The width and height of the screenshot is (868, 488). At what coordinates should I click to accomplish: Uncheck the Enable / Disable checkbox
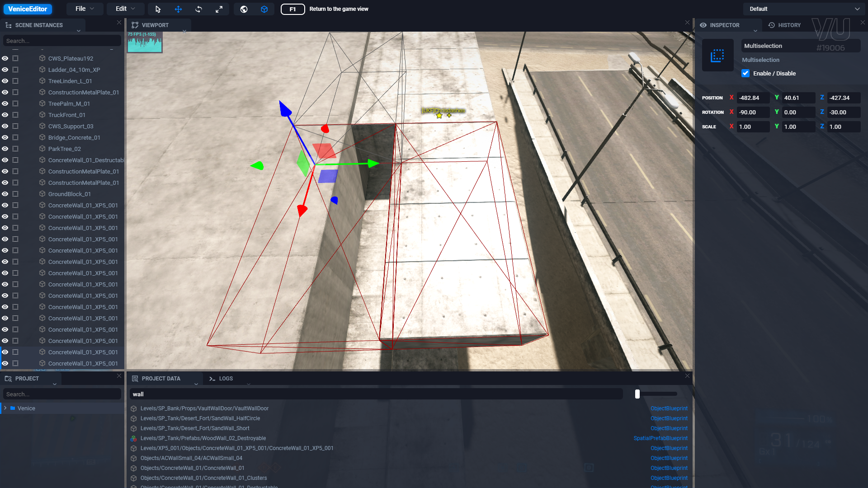pos(745,73)
